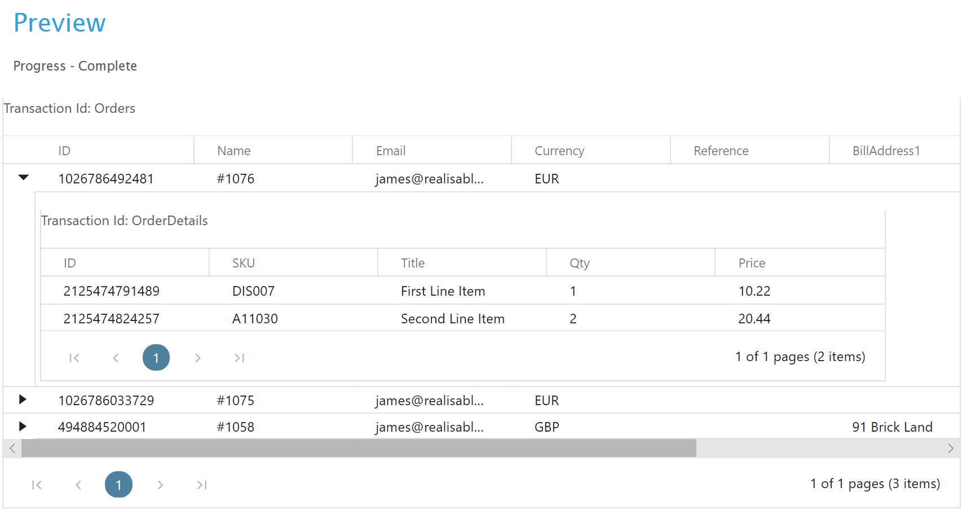The width and height of the screenshot is (980, 518).
Task: Go to previous page in OrderDetails pager
Action: pos(116,358)
